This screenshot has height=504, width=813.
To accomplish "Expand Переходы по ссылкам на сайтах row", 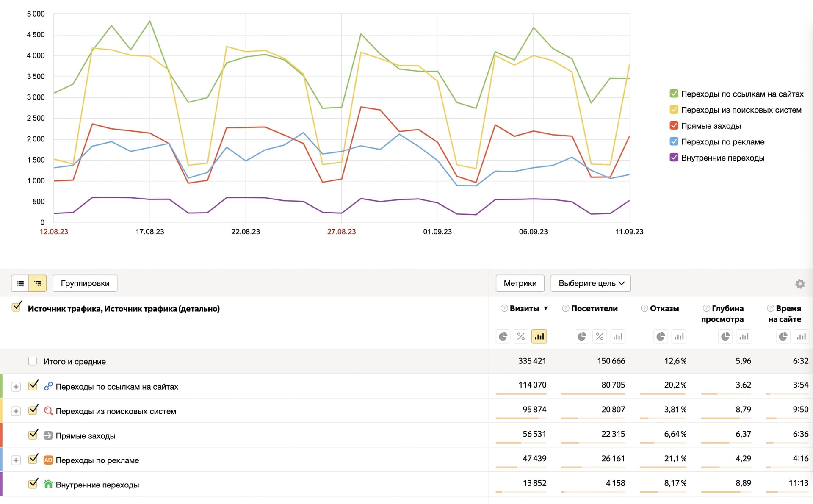I will [x=16, y=387].
